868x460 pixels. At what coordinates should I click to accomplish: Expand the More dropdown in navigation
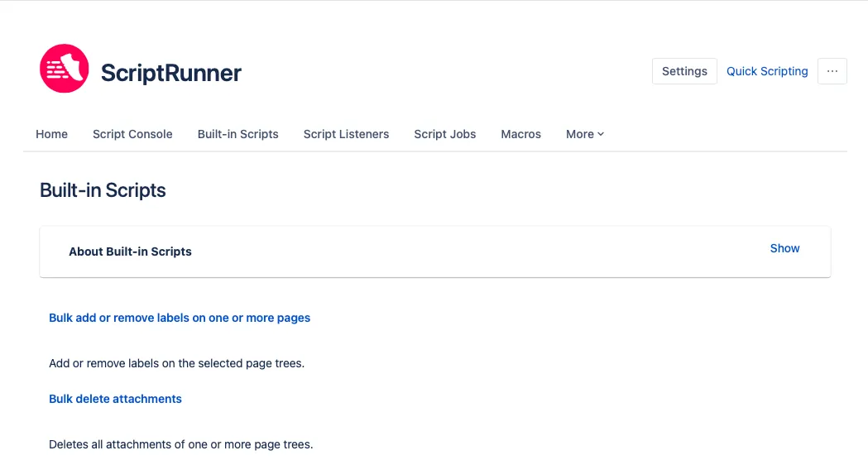point(584,134)
